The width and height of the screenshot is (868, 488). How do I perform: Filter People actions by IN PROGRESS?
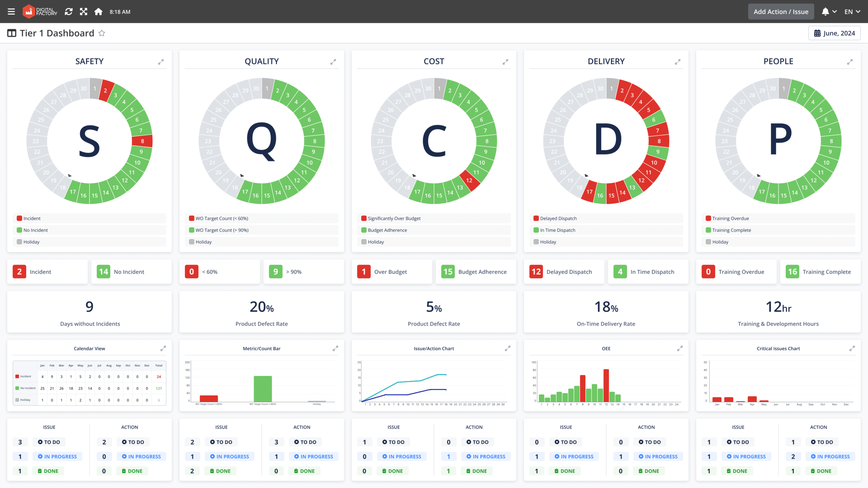point(830,456)
